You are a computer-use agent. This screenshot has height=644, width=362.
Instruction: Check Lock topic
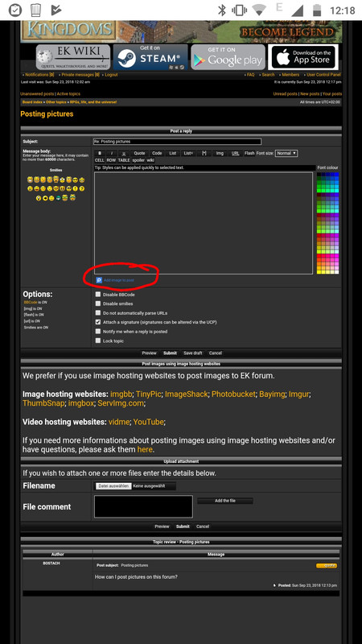click(97, 341)
